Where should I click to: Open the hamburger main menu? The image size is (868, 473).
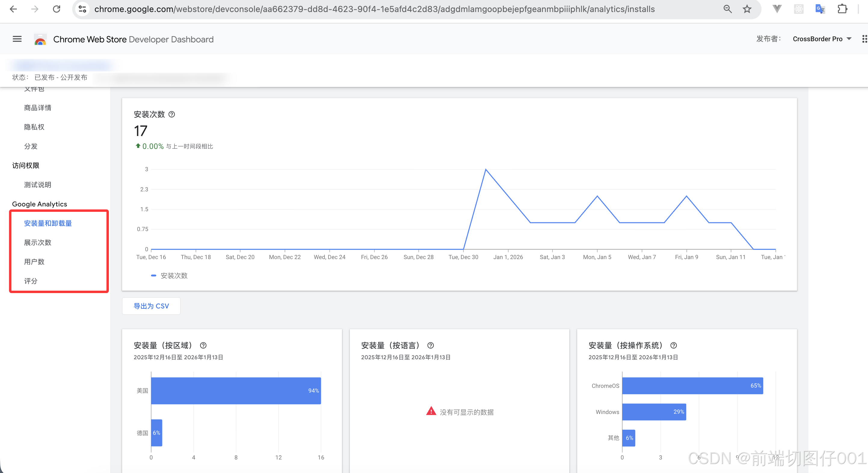click(x=17, y=39)
